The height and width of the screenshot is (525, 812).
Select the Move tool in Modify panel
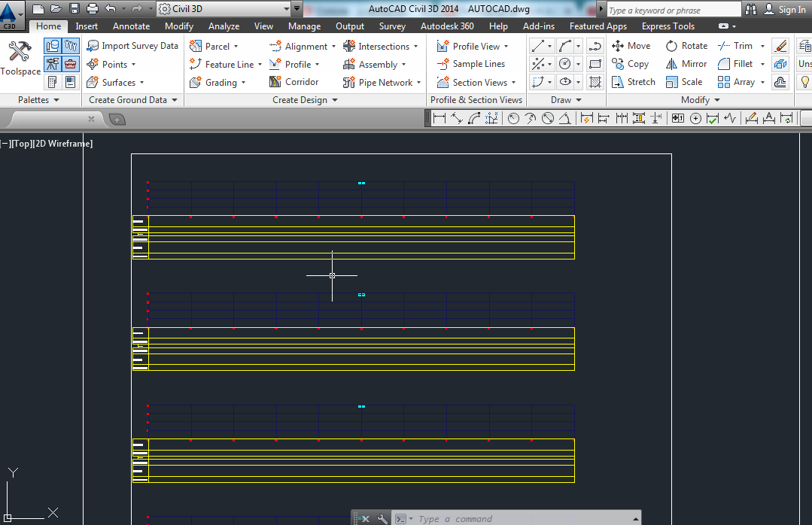631,45
